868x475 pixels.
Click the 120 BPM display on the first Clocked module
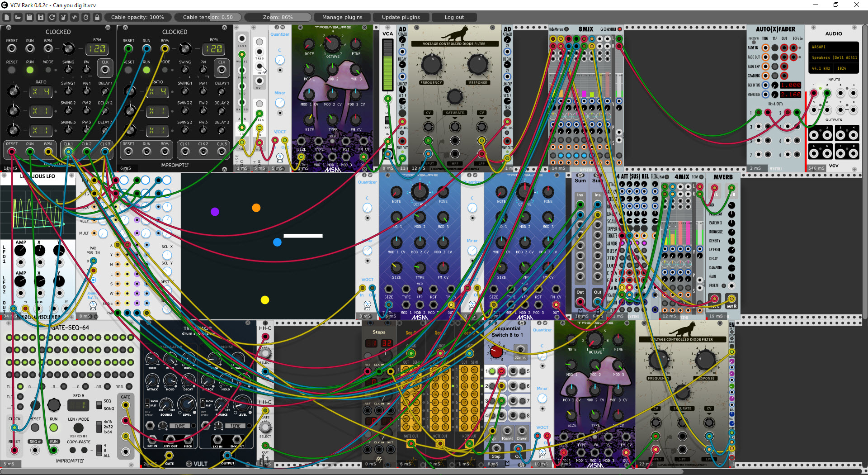pyautogui.click(x=97, y=48)
